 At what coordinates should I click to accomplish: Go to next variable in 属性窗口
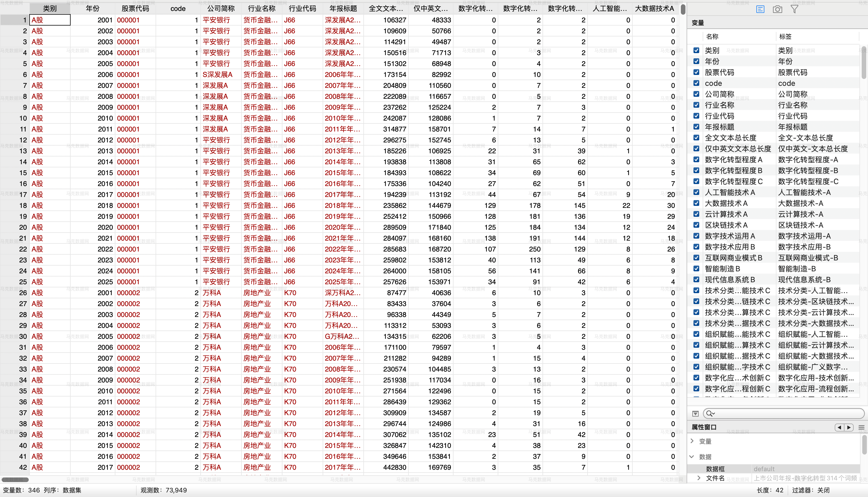(849, 427)
